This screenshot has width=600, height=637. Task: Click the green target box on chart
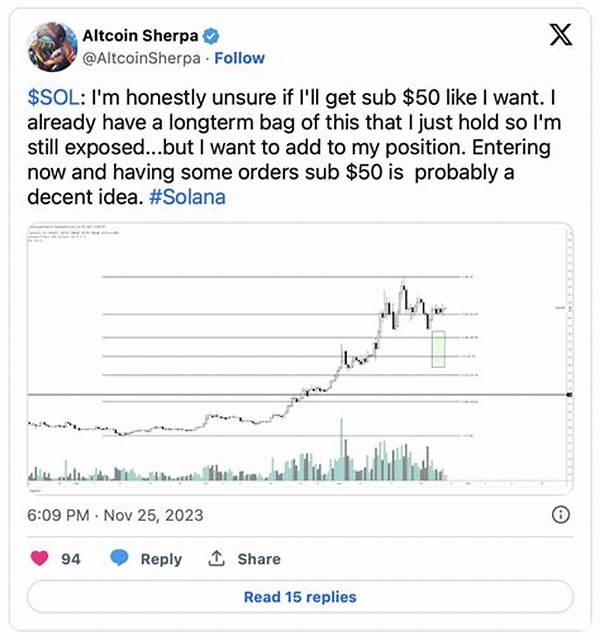tap(438, 348)
